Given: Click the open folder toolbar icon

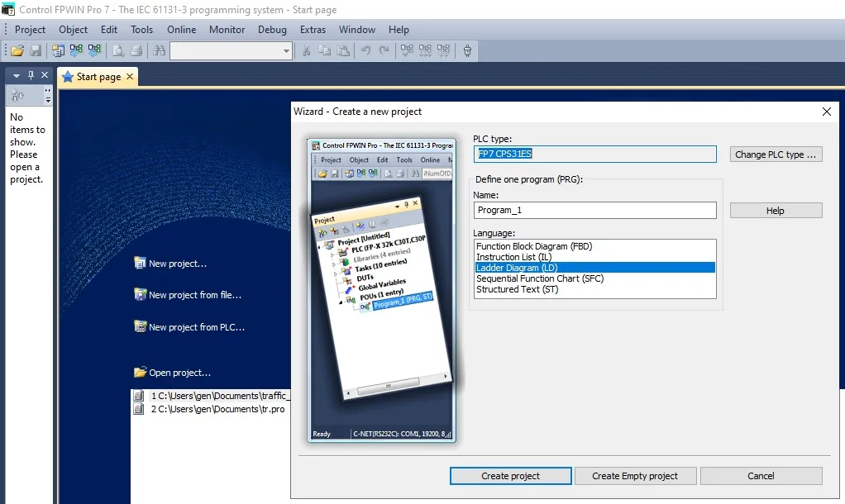Looking at the screenshot, I should (17, 50).
